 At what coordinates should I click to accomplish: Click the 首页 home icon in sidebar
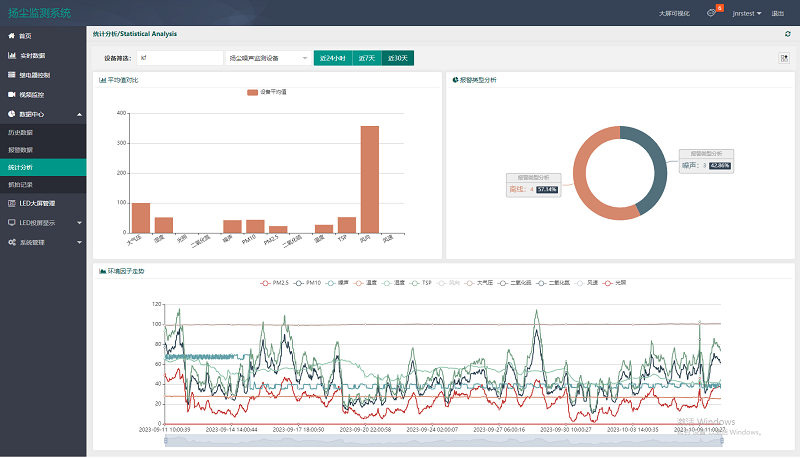point(11,35)
